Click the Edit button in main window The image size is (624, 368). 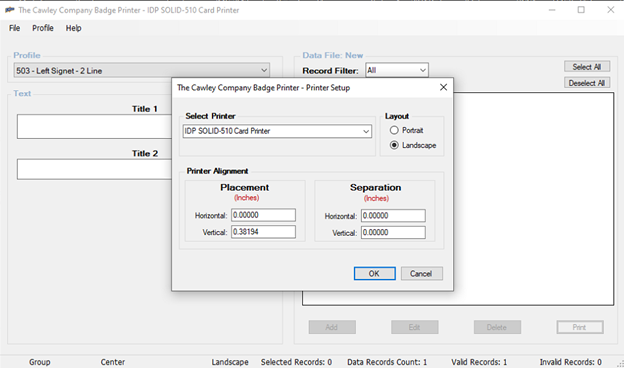pos(414,327)
